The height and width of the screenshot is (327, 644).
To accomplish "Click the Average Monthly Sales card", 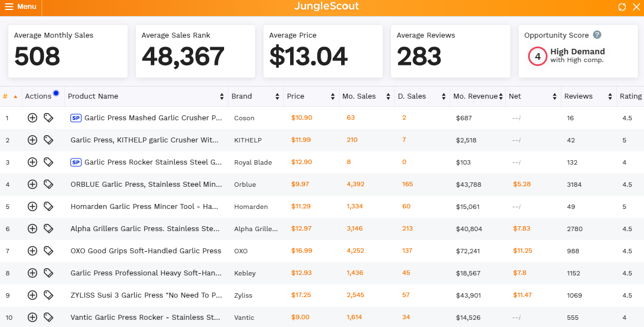I will [x=68, y=52].
